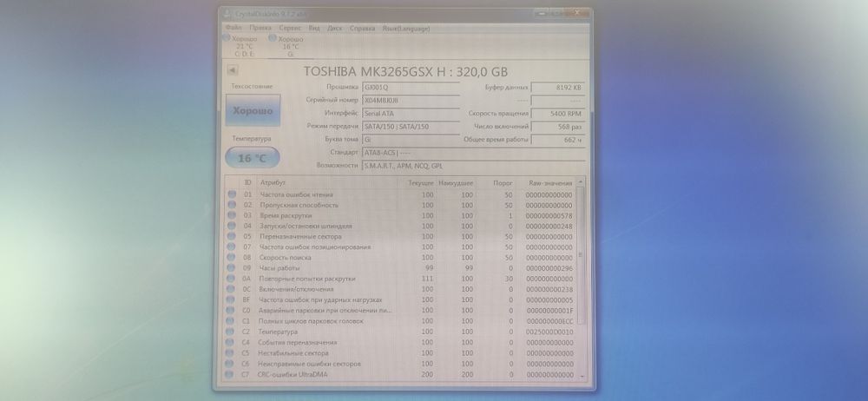The height and width of the screenshot is (401, 868).
Task: Click the attribute list vertical scrollbar thumb
Action: pos(581,255)
